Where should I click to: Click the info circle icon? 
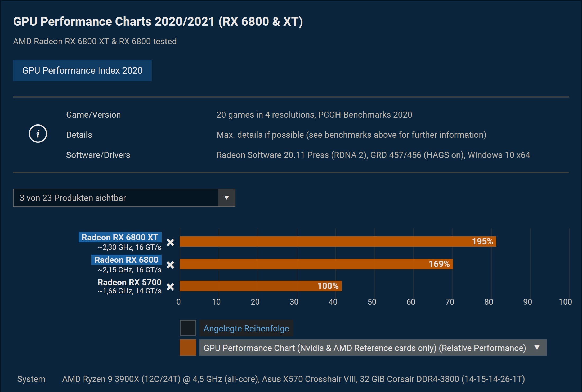(x=38, y=134)
